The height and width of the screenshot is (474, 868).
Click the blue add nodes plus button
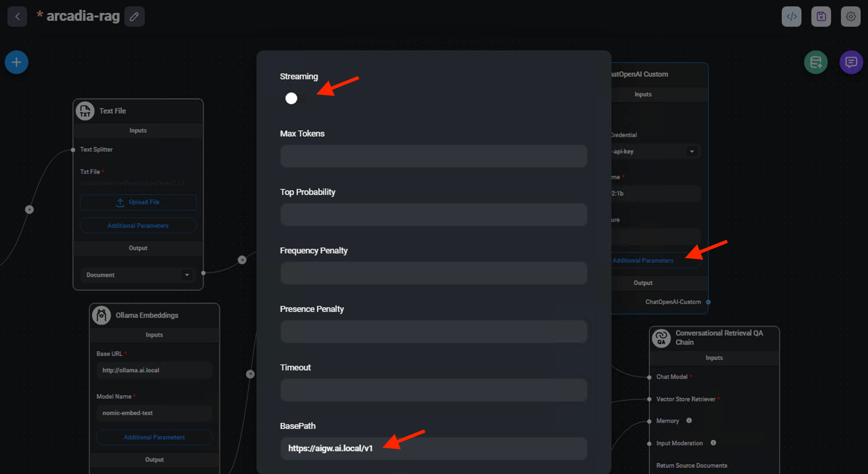click(x=16, y=62)
